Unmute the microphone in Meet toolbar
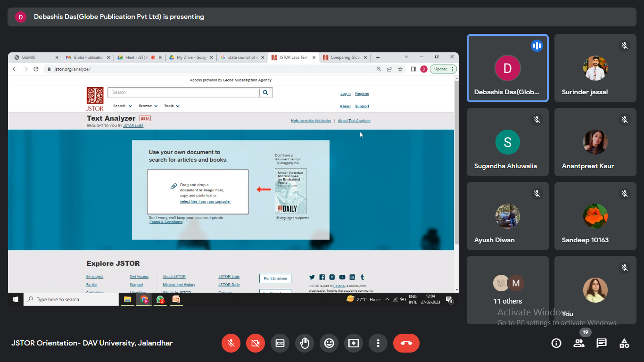 (x=231, y=344)
